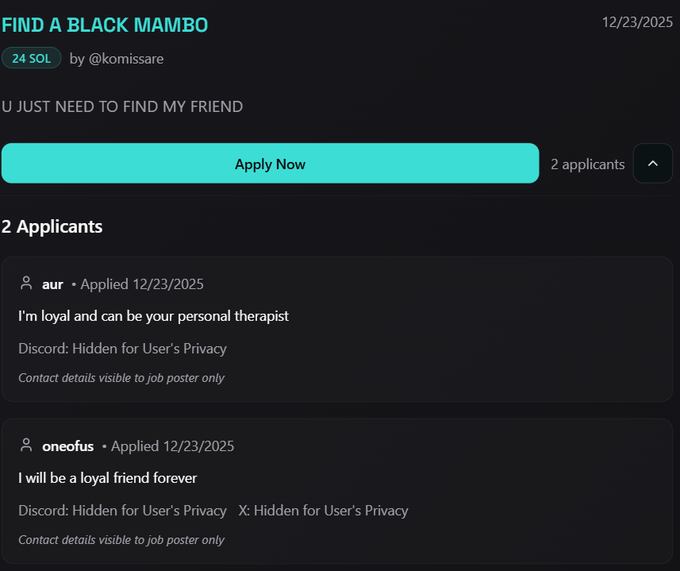Click aur's hidden Discord contact
Image resolution: width=680 pixels, height=571 pixels.
122,349
